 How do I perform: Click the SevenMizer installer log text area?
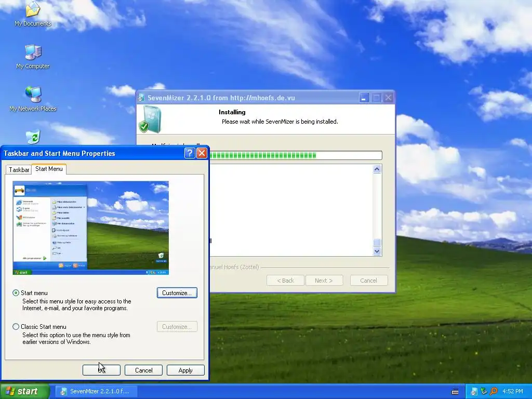(291, 210)
